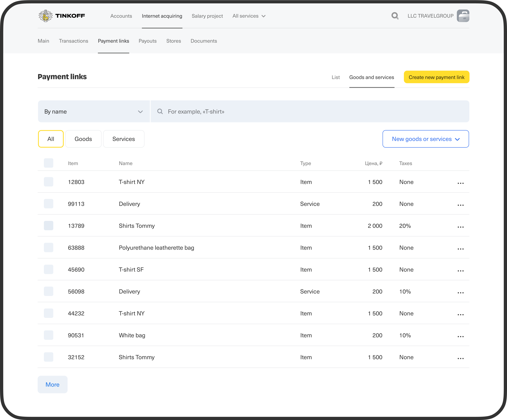Open options menu for T-shirt NY 44232
Screen dimensions: 507x420
460,314
